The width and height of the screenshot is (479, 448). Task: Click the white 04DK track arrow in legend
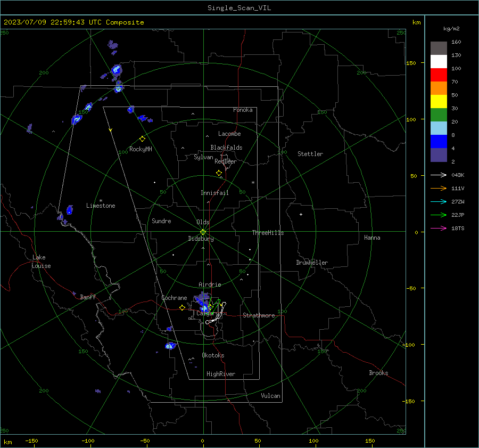pyautogui.click(x=439, y=175)
